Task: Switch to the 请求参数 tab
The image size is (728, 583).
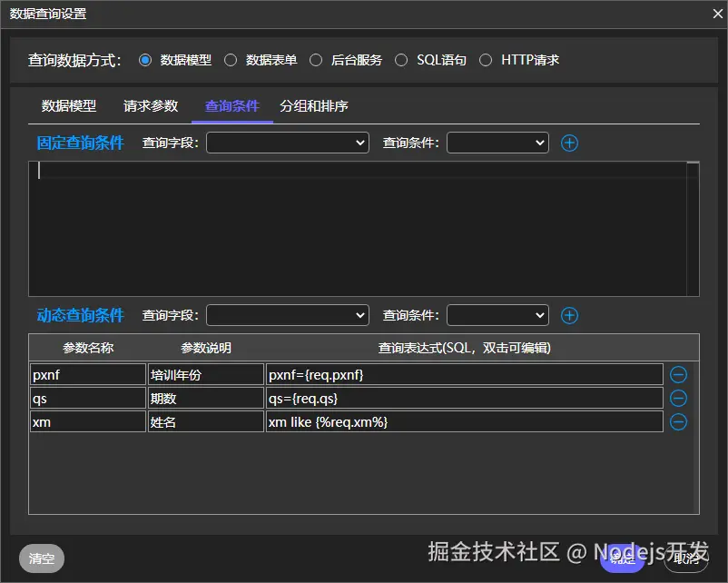Action: coord(149,105)
